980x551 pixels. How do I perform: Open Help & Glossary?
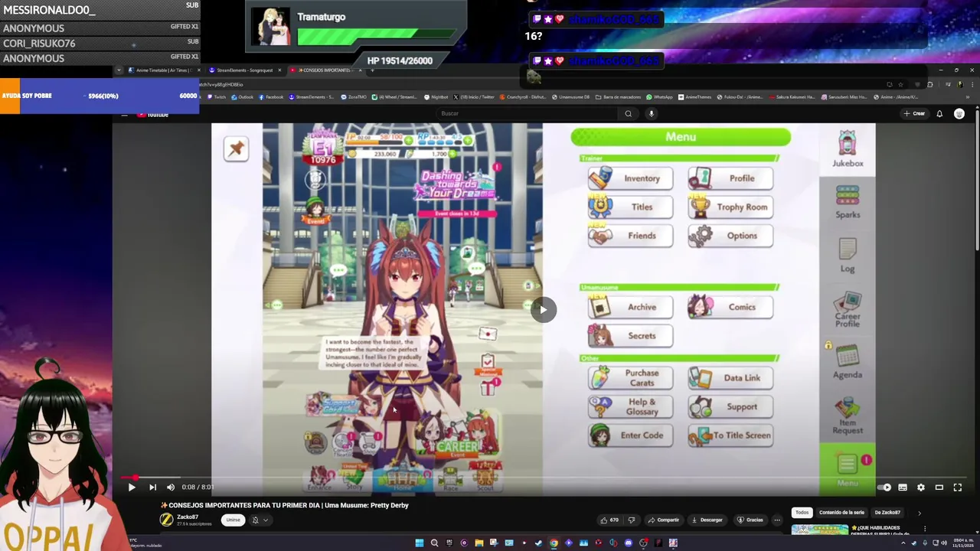point(630,406)
